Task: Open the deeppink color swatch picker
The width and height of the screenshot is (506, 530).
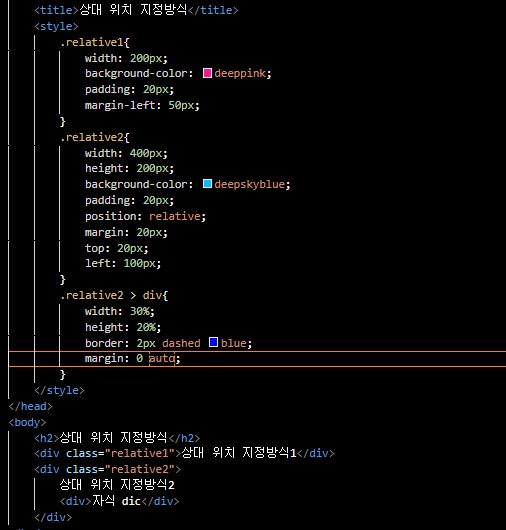Action: click(x=207, y=73)
